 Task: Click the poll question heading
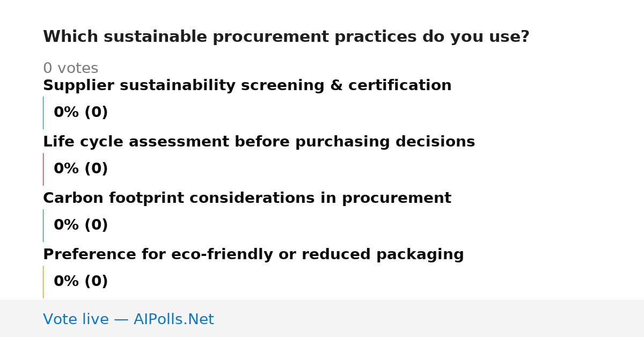point(286,37)
